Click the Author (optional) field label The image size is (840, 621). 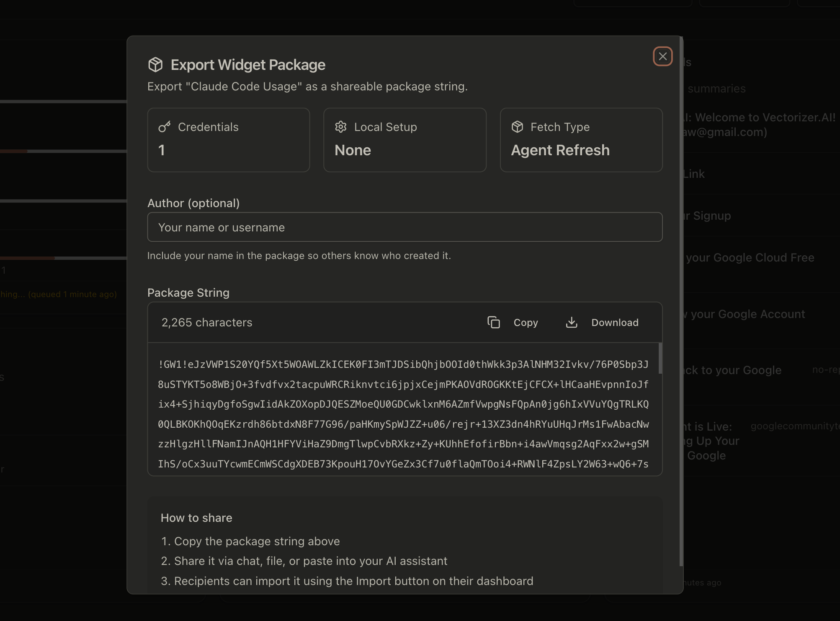pyautogui.click(x=193, y=203)
